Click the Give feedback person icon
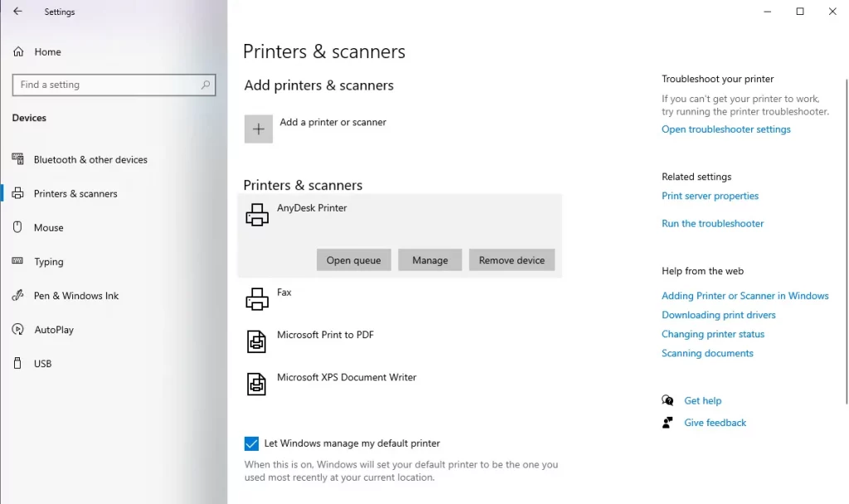Viewport: 849px width, 504px height. [667, 422]
